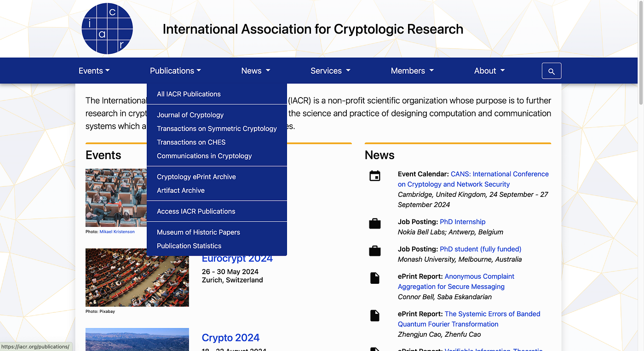Click briefcase icon next to PhD Internship
The height and width of the screenshot is (351, 644).
(x=375, y=224)
